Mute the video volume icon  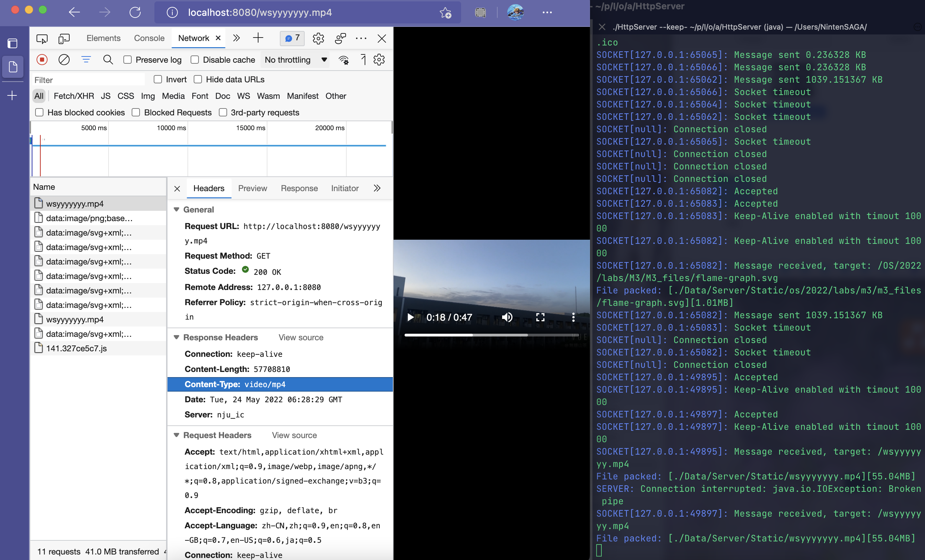[507, 317]
